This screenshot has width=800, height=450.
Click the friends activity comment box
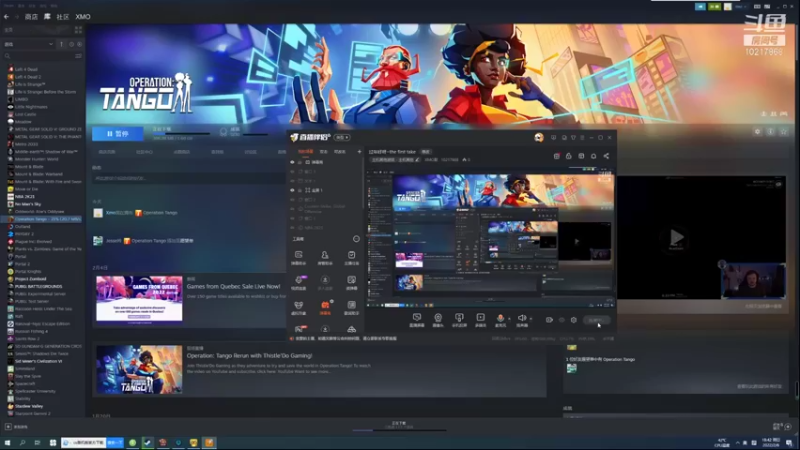(x=189, y=178)
